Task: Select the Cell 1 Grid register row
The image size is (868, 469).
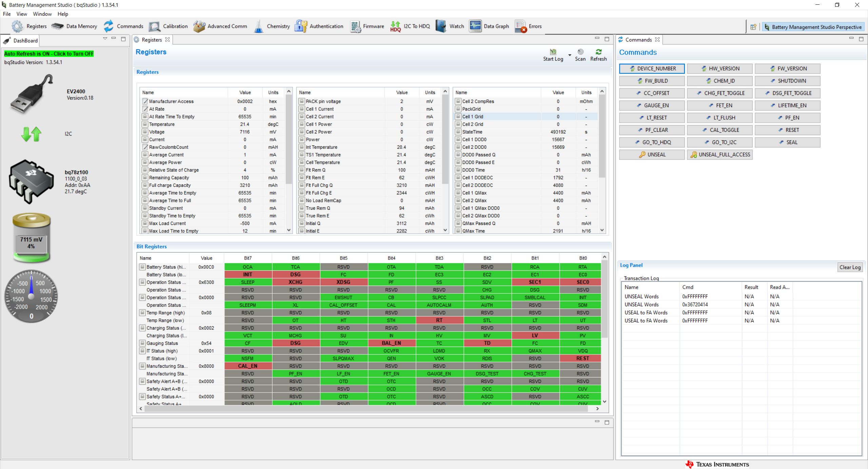Action: pos(525,117)
